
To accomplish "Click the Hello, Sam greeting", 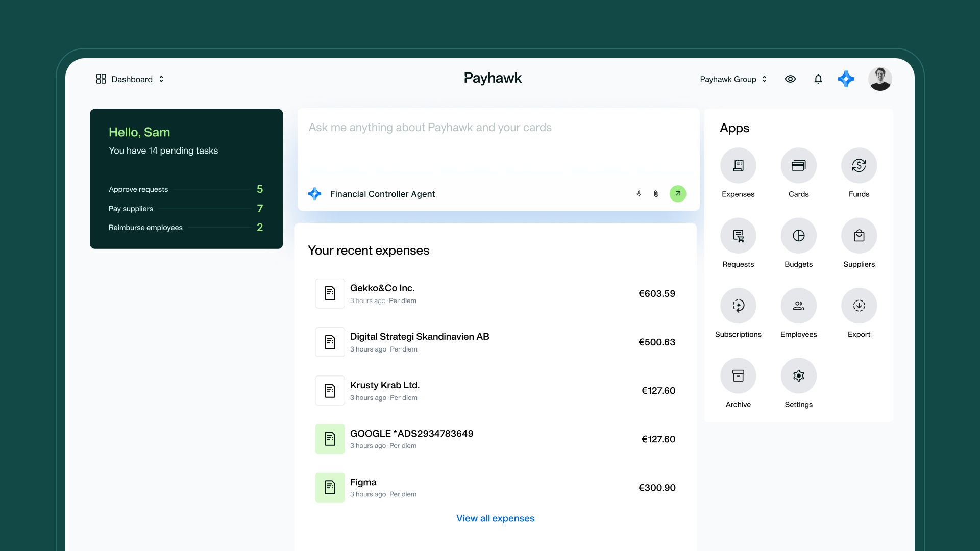I will coord(139,132).
